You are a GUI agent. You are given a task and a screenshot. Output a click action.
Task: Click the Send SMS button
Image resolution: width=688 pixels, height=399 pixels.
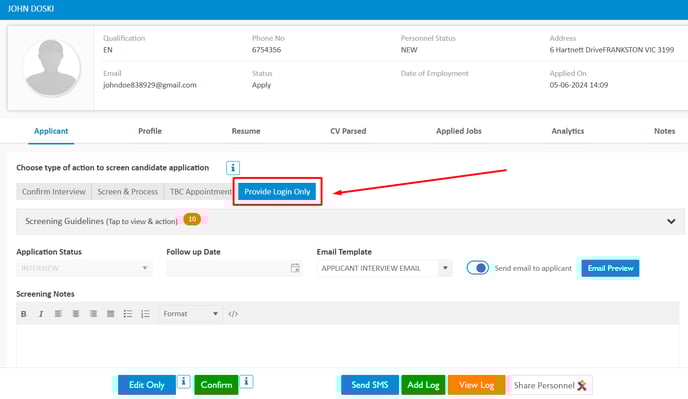(370, 385)
